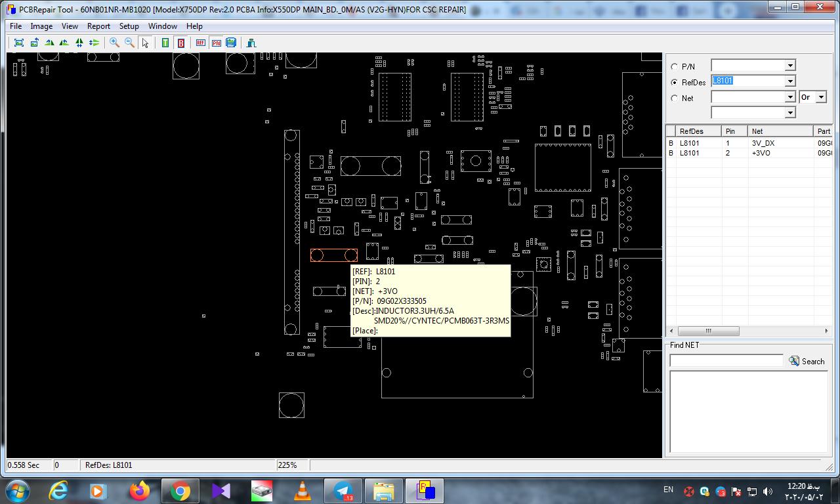840x504 pixels.
Task: Show the bottom side with red B icon
Action: click(180, 43)
